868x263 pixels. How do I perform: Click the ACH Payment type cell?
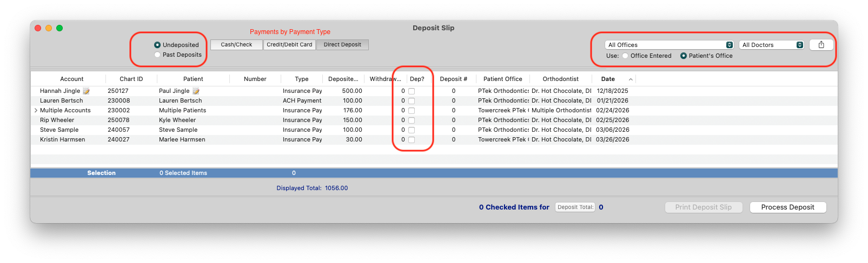[x=302, y=101]
